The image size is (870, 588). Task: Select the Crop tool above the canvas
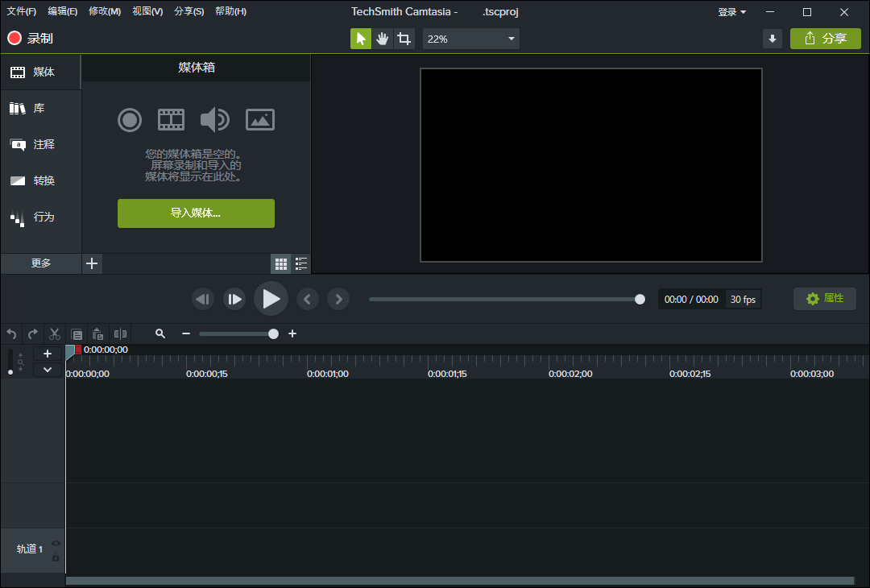[x=404, y=38]
